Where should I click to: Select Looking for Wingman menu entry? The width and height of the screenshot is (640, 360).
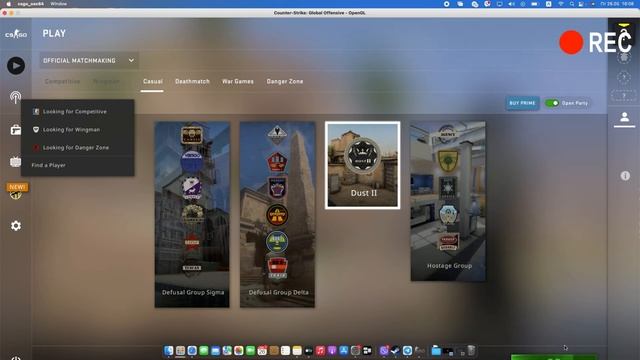click(x=78, y=129)
